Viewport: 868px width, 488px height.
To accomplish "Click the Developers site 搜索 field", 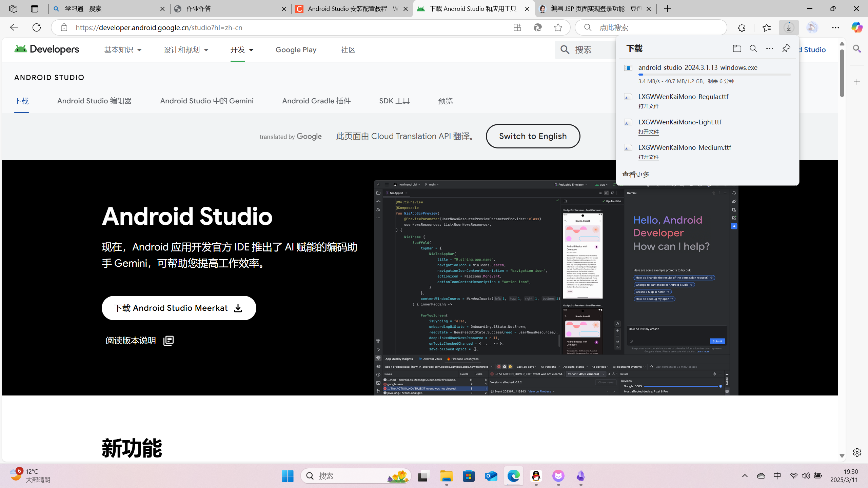I will 586,49.
